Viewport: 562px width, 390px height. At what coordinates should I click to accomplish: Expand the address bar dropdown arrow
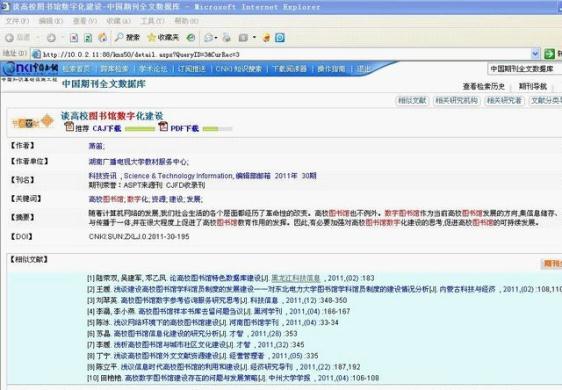tap(535, 54)
